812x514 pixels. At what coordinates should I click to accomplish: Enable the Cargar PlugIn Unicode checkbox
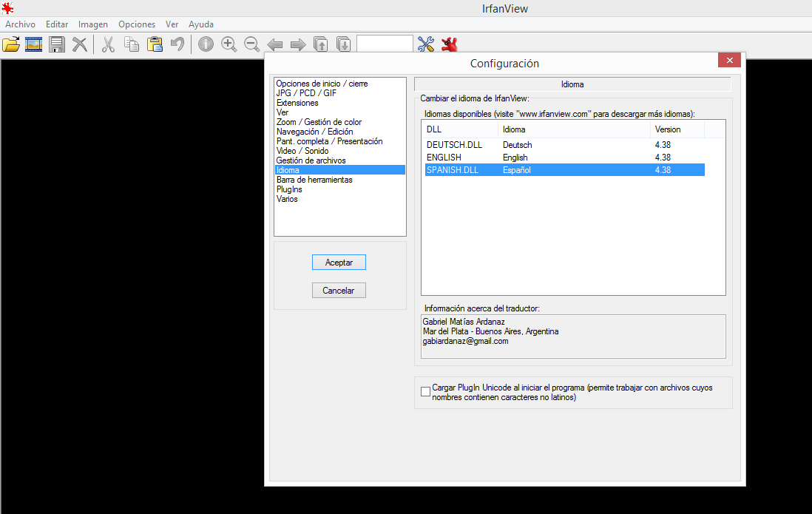click(x=426, y=392)
